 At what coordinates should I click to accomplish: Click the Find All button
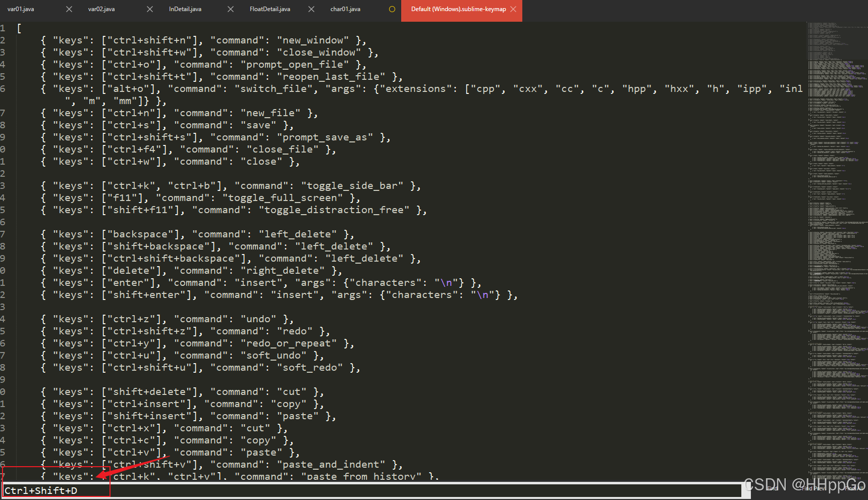(854, 488)
